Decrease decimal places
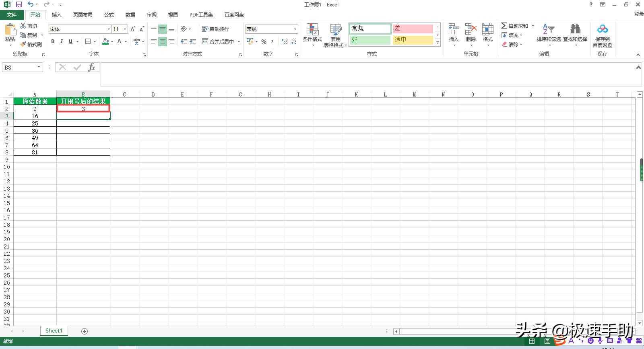The image size is (644, 349). pos(294,41)
